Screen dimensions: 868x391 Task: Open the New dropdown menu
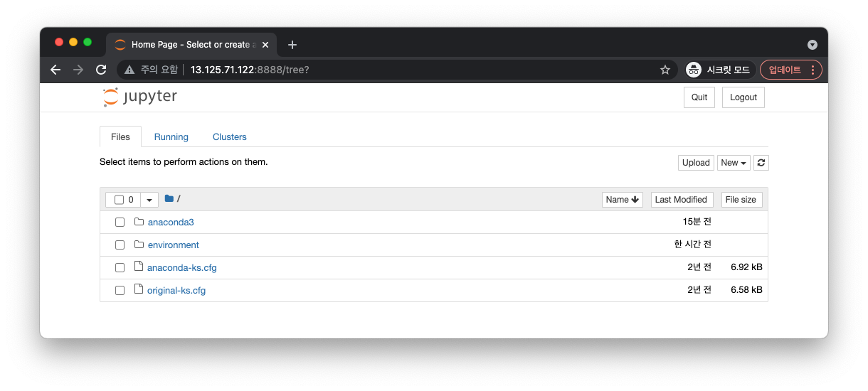pyautogui.click(x=734, y=163)
